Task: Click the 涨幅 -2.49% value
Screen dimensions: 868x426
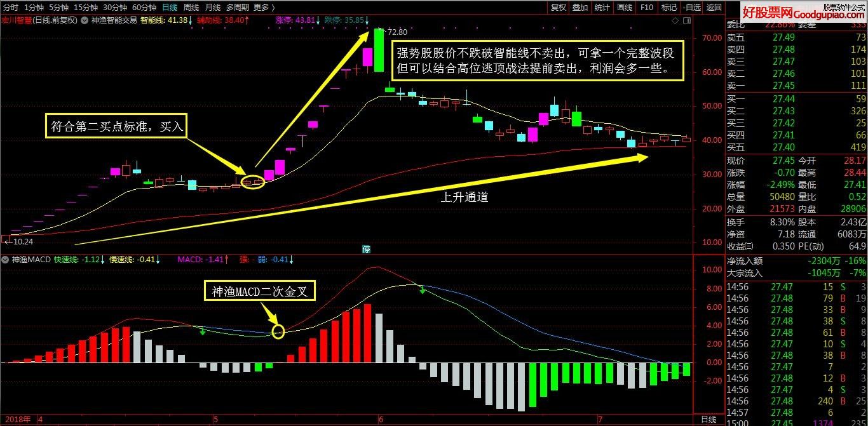Action: click(780, 185)
